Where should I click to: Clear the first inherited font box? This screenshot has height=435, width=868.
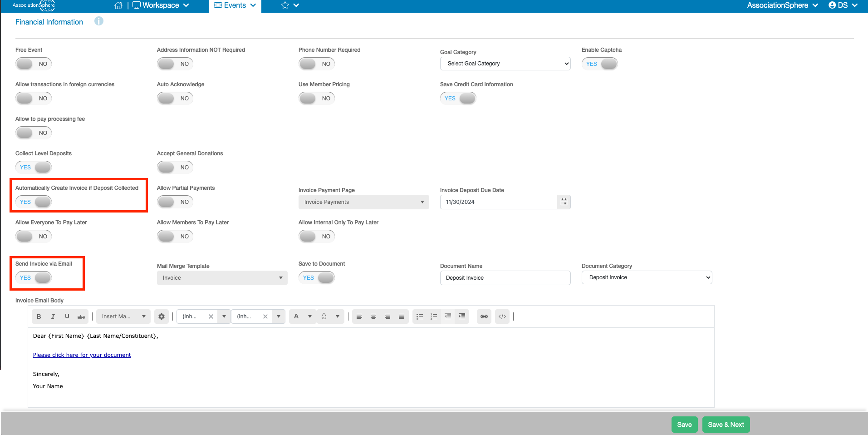[x=211, y=316]
